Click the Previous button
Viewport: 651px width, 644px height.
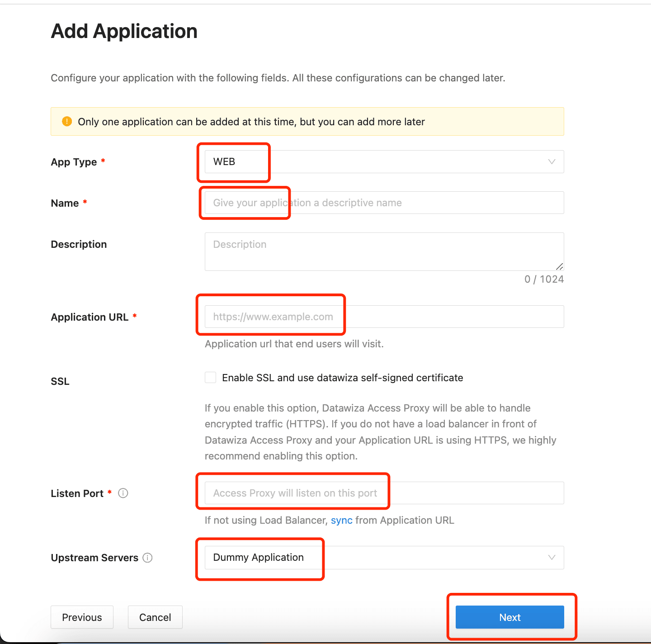click(x=82, y=617)
